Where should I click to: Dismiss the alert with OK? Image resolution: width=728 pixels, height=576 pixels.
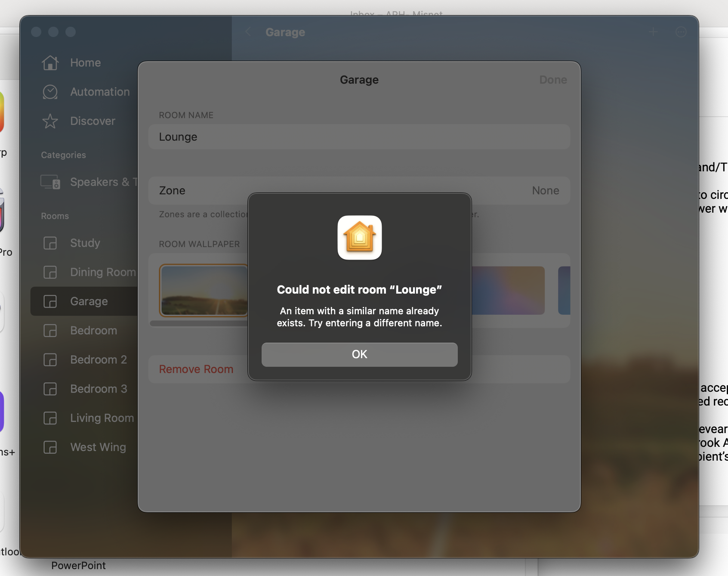(359, 354)
